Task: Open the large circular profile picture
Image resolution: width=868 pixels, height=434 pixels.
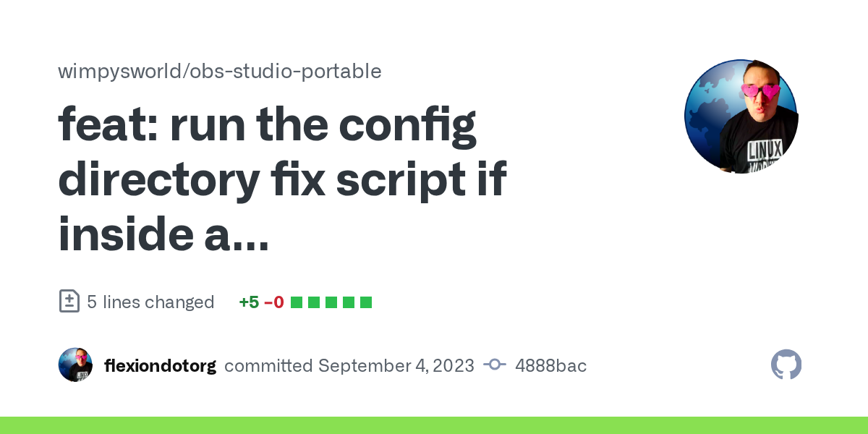Action: tap(741, 116)
